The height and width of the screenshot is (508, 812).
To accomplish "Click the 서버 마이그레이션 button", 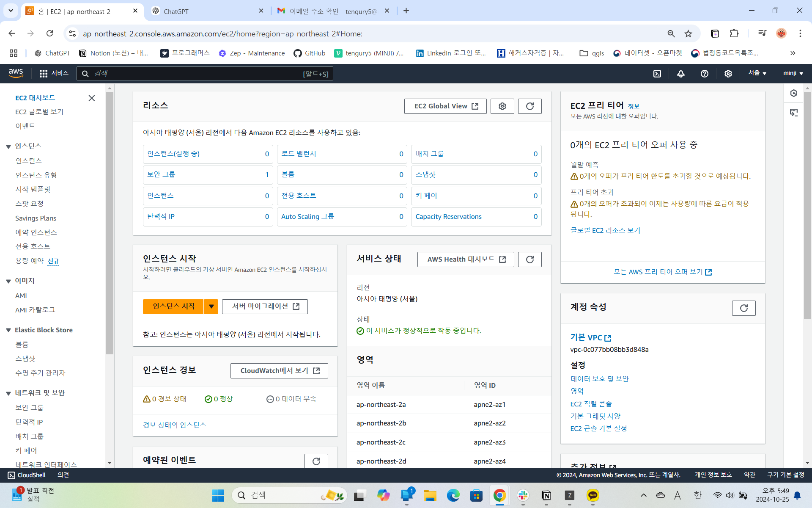I will [x=265, y=306].
